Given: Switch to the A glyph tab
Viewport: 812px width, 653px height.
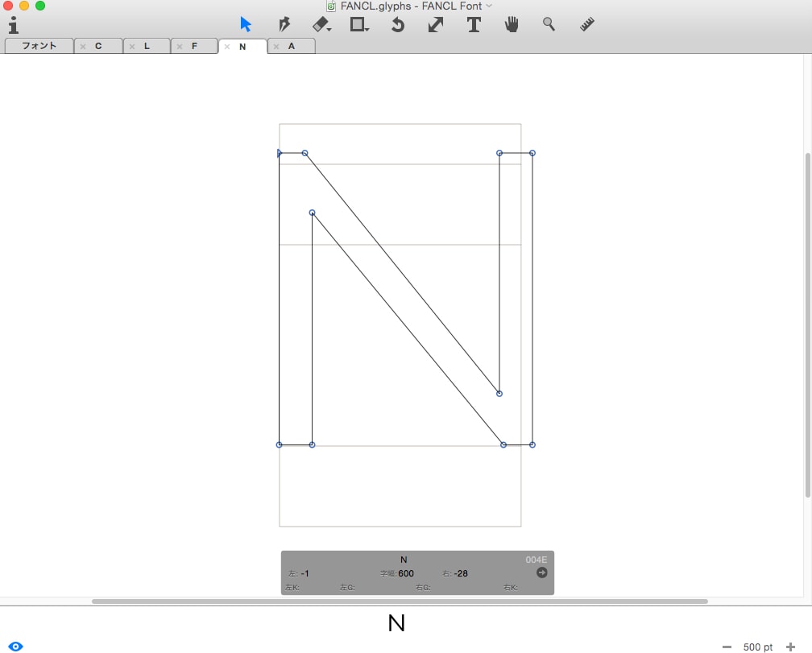Looking at the screenshot, I should 292,46.
